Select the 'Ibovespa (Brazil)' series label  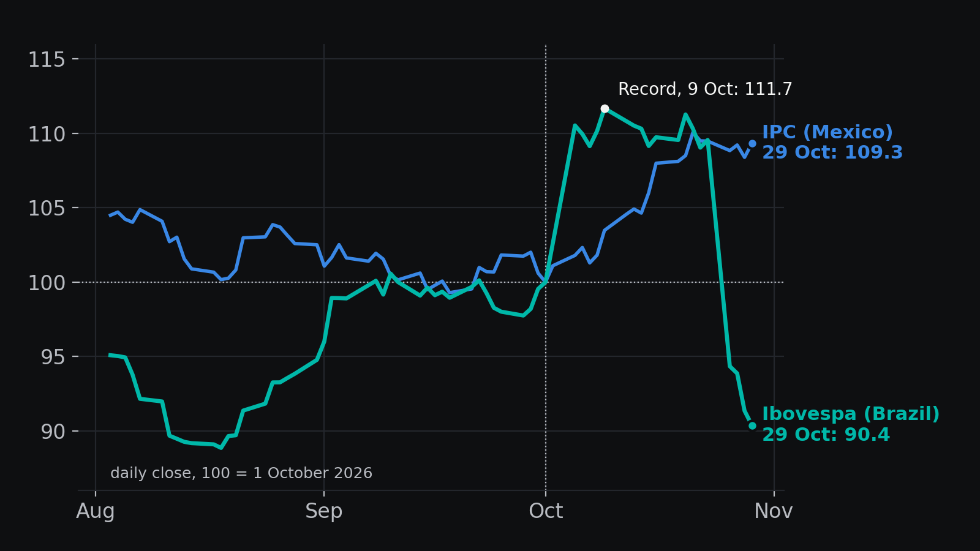coord(851,414)
